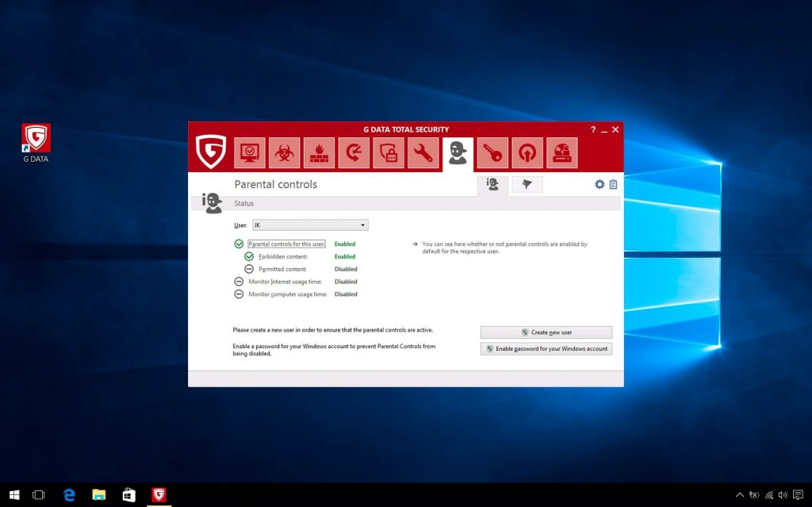Screen dimensions: 812x507
Task: Click Disabled next to Monitor computer usage
Action: (346, 294)
